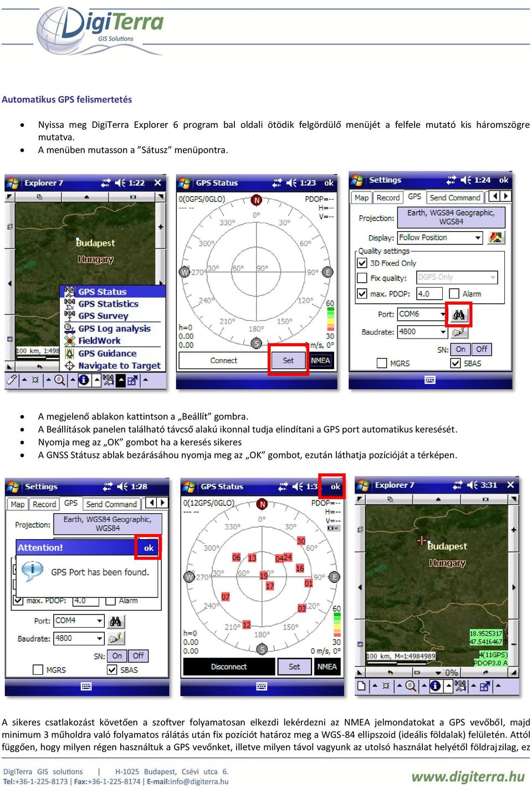Click NMEA button in first GPS Status window
This screenshot has width=532, height=788.
coord(320,360)
